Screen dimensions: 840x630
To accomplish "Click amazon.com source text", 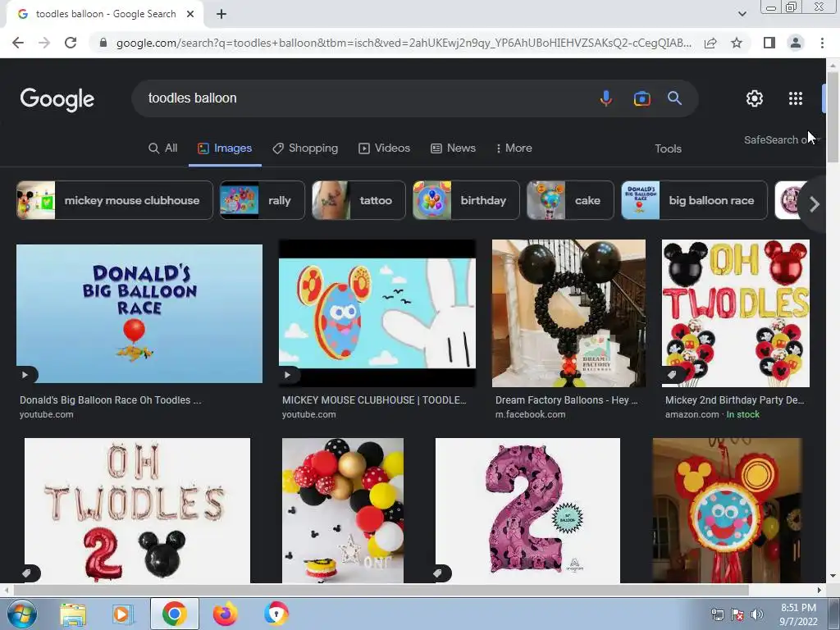I will 692,414.
